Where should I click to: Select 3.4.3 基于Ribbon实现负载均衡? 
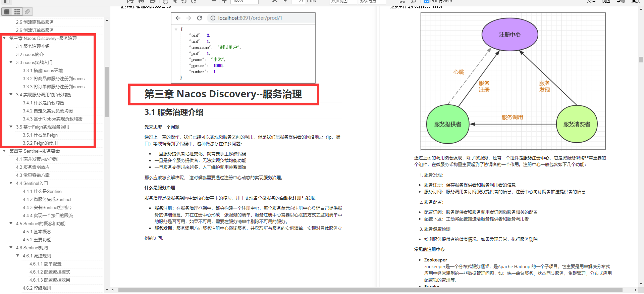click(x=53, y=119)
